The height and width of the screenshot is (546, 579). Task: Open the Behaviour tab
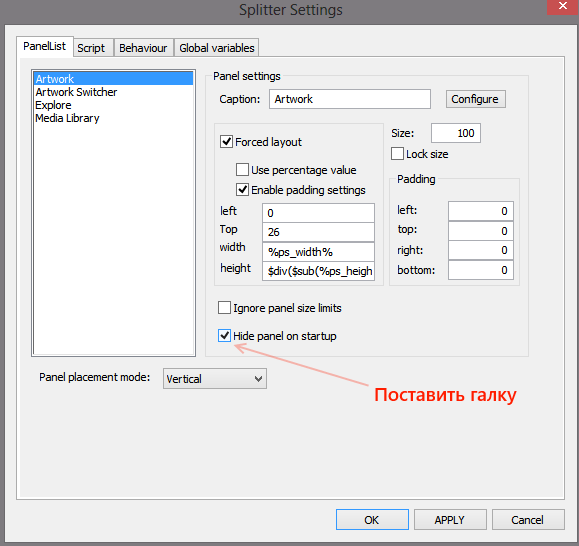(x=143, y=48)
